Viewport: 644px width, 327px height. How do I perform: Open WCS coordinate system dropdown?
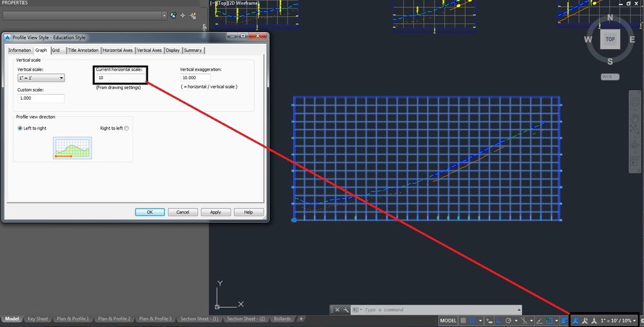coord(610,77)
